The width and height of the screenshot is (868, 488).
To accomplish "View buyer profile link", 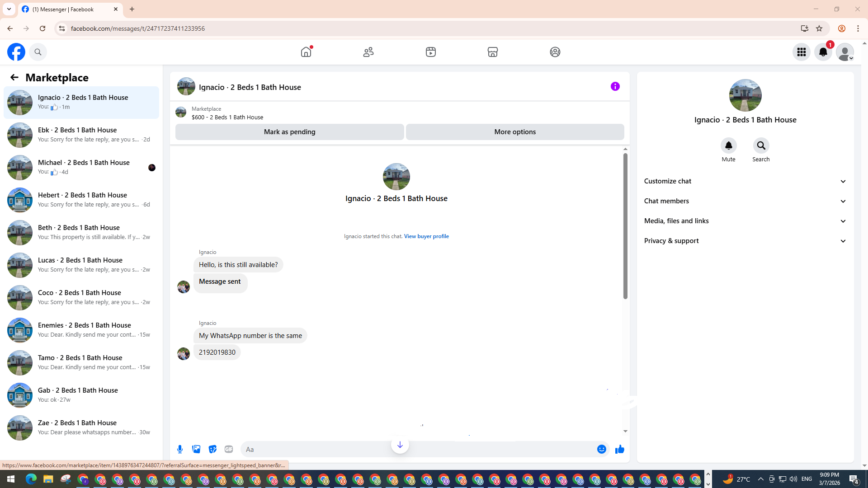I will click(426, 236).
